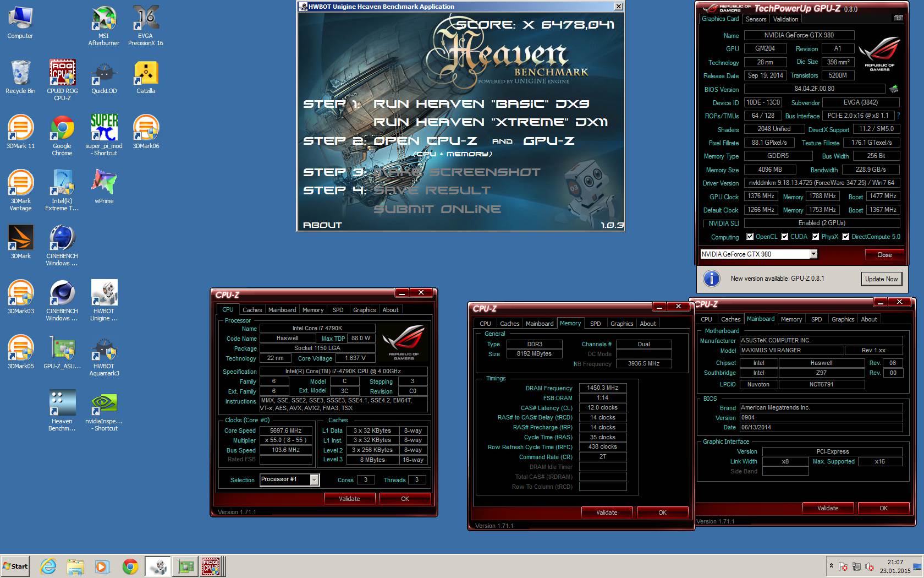Toggle the OpenCL checkbox in GPU-Z
Image resolution: width=924 pixels, height=578 pixels.
pyautogui.click(x=750, y=237)
